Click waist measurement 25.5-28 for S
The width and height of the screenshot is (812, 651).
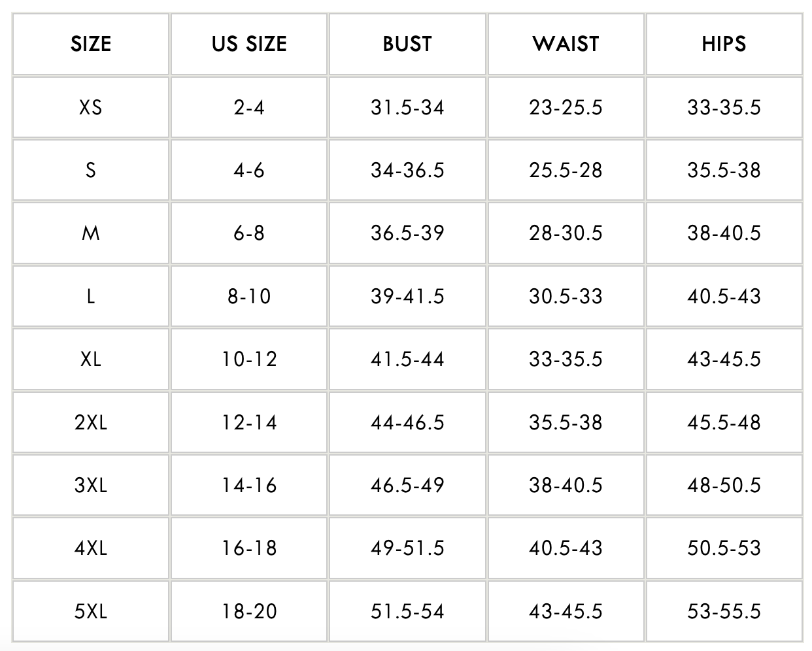[x=566, y=171]
